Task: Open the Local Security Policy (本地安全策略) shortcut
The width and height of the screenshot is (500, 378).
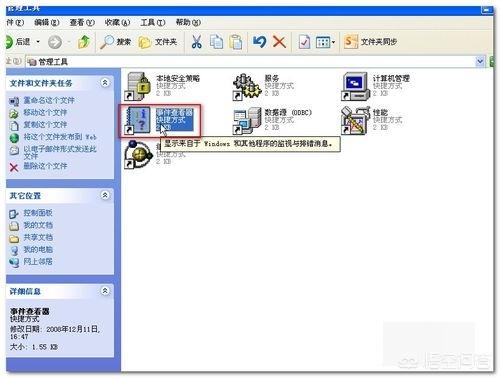Action: coord(162,86)
